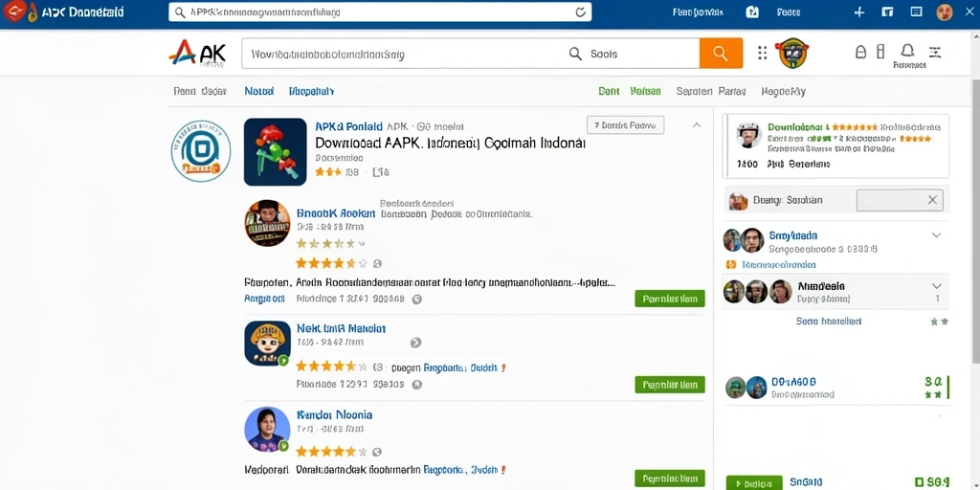This screenshot has height=490, width=980.
Task: Open the "Kendor Noonia" title link
Action: (334, 415)
